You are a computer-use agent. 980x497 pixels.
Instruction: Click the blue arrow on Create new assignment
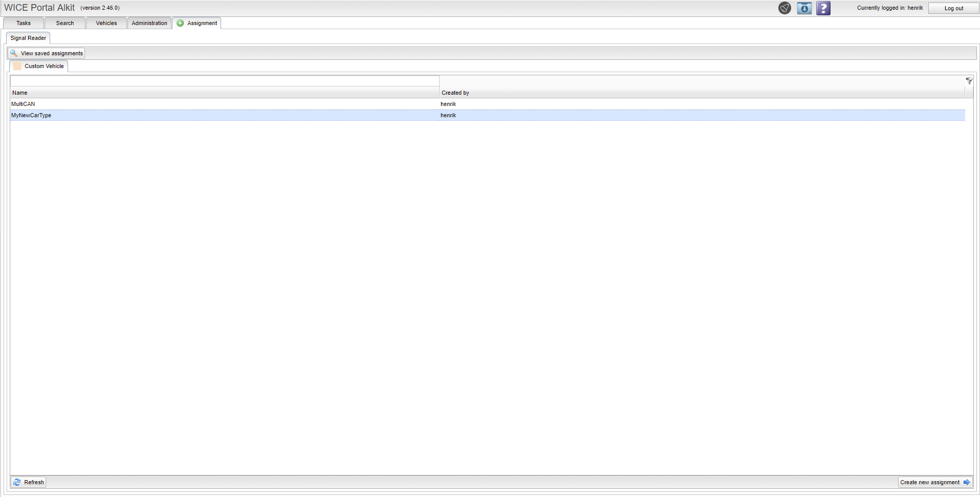click(966, 482)
